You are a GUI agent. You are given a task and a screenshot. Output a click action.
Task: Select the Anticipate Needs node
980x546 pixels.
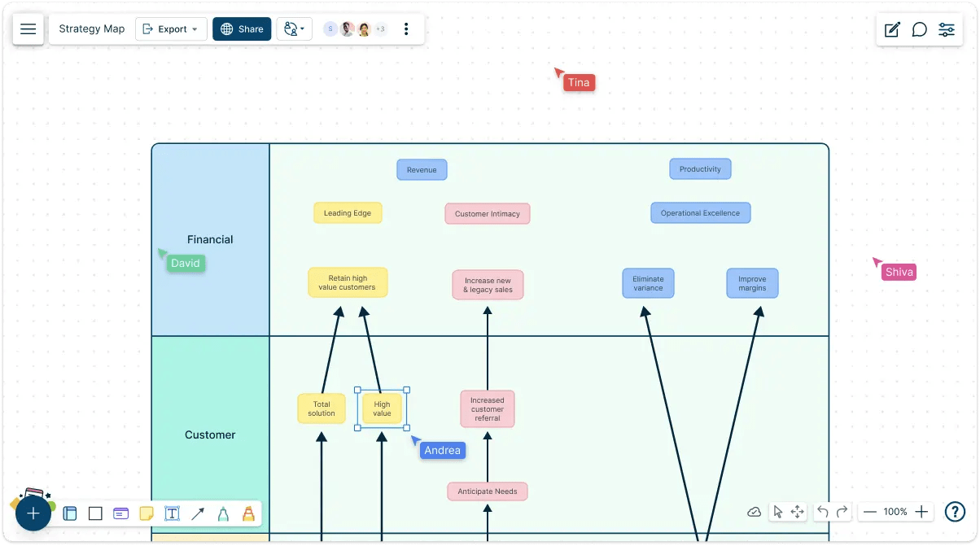[488, 491]
